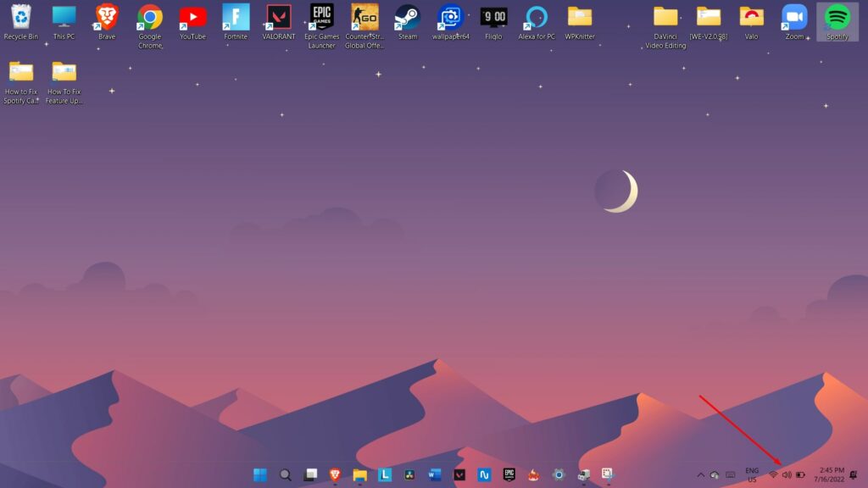Launch Microsoft Word from the taskbar
The width and height of the screenshot is (868, 488).
435,474
